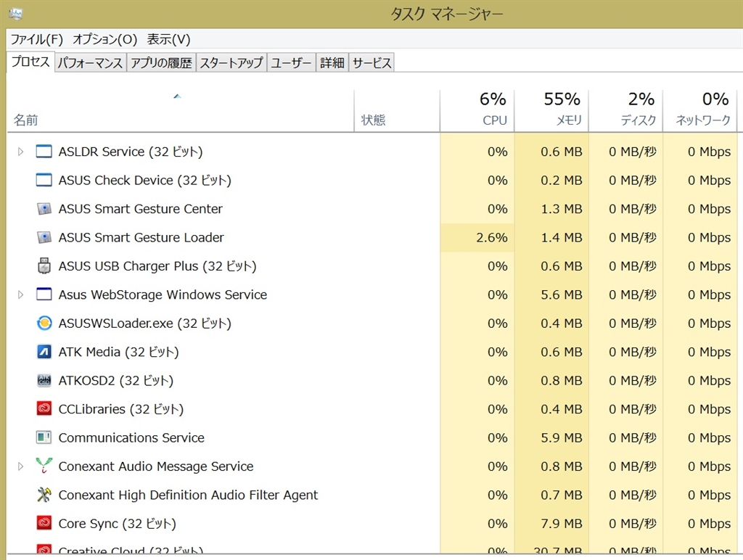Screen dimensions: 743x560
Task: Expand Asus WebStorage Windows Service entry
Action: coord(20,295)
